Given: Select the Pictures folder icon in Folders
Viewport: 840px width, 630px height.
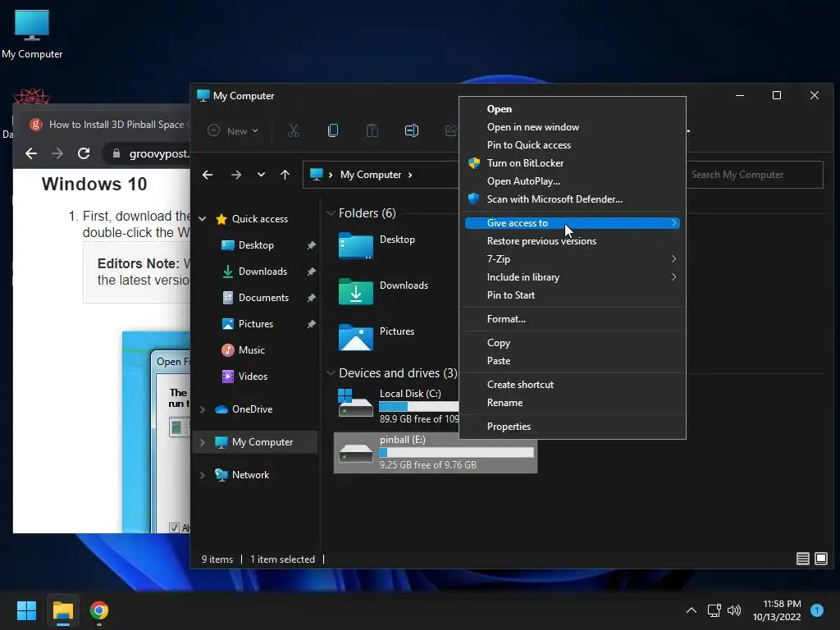Looking at the screenshot, I should [356, 337].
